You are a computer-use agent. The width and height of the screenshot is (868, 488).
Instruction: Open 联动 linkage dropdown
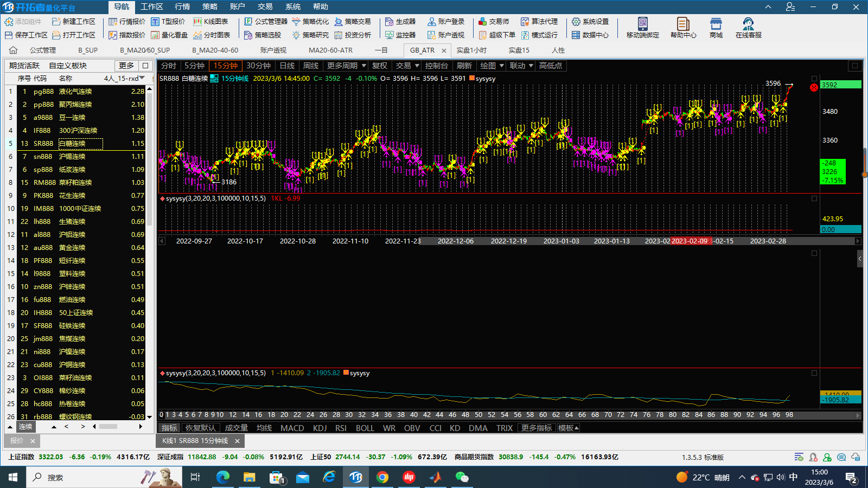pyautogui.click(x=521, y=66)
